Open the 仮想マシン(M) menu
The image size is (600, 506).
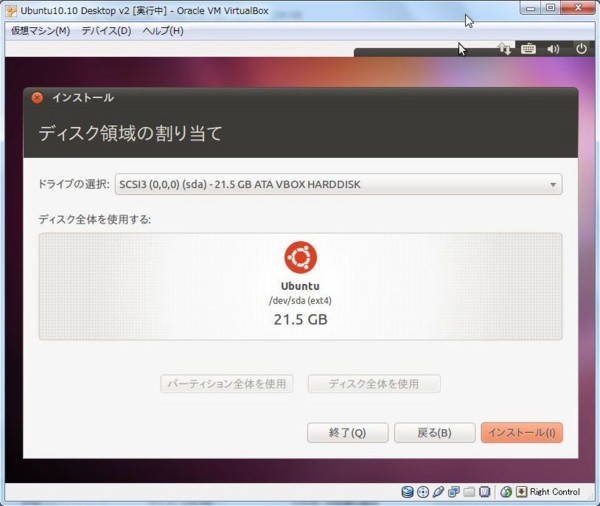click(x=41, y=31)
